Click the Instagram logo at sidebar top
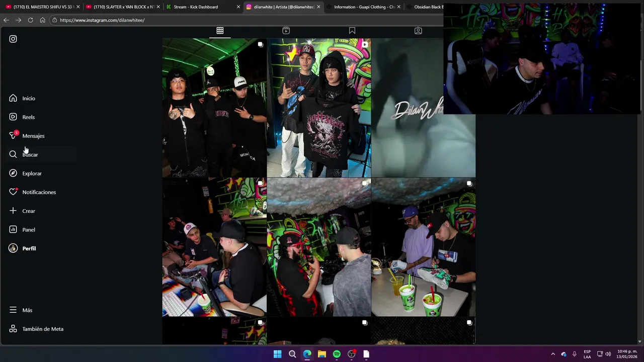 [x=13, y=39]
